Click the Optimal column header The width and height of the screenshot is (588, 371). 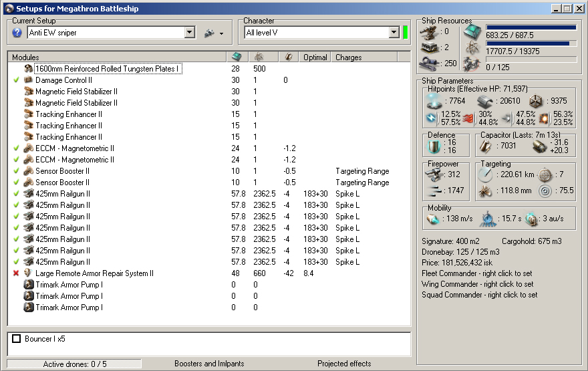[x=315, y=57]
